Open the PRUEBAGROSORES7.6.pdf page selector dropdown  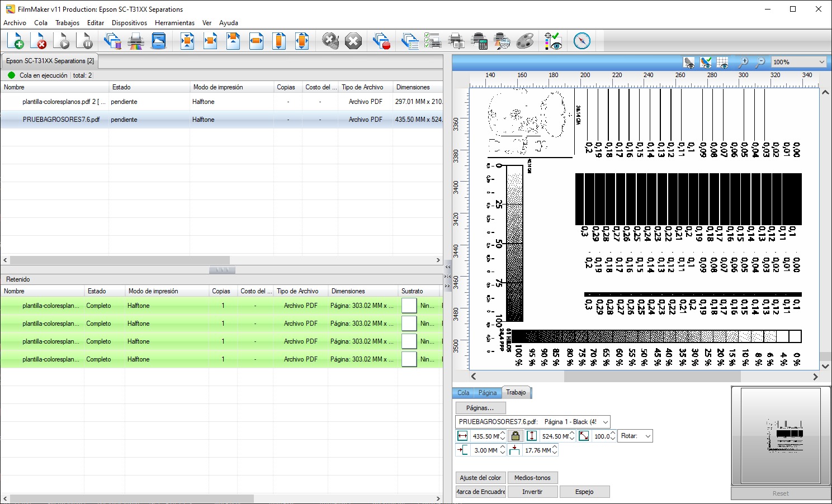pyautogui.click(x=533, y=422)
